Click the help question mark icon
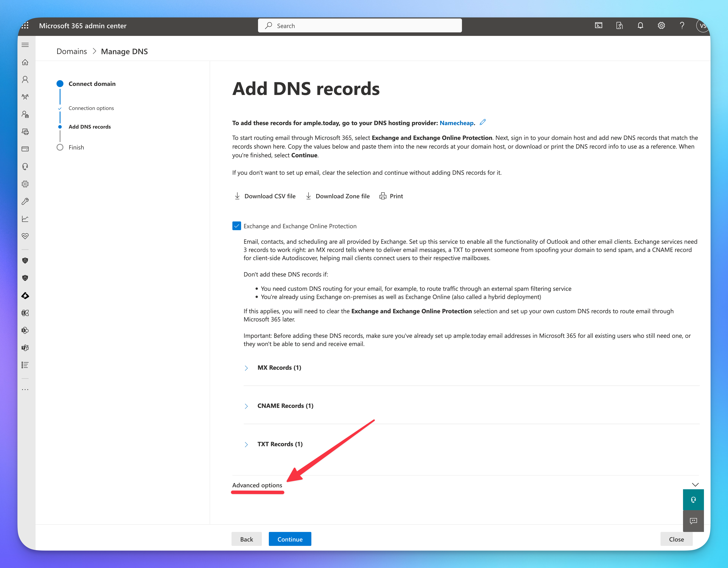The height and width of the screenshot is (568, 728). [682, 26]
